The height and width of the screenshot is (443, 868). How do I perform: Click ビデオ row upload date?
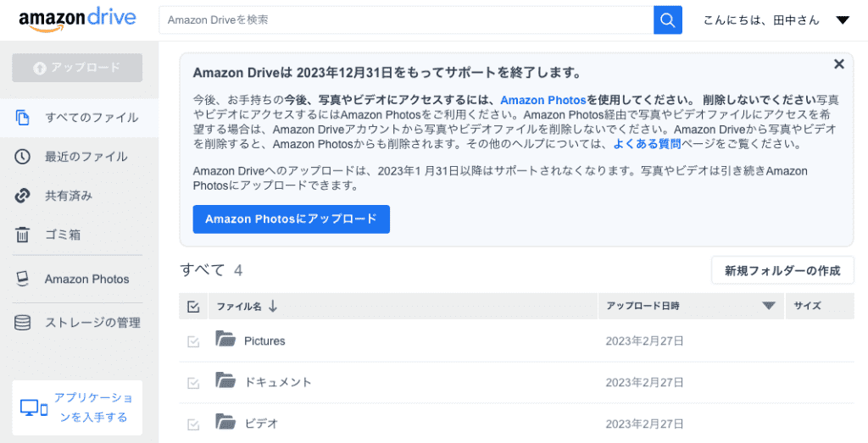pos(644,424)
